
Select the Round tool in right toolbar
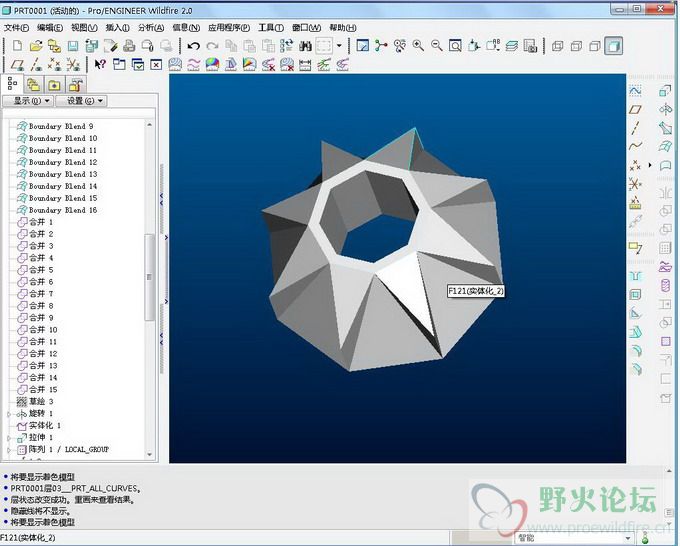pyautogui.click(x=635, y=350)
